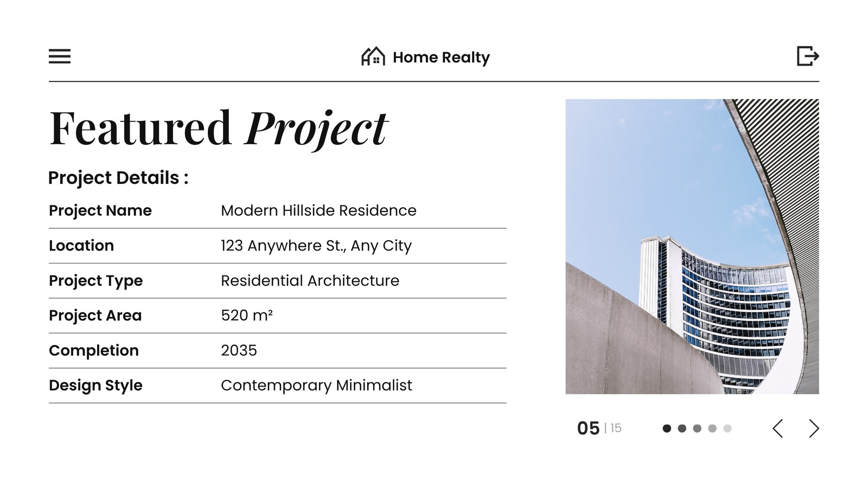Open the building architecture photo
The width and height of the screenshot is (868, 488).
(692, 246)
